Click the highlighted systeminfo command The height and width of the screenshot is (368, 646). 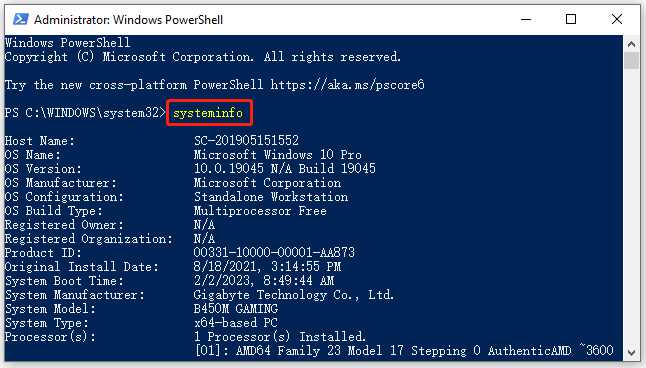click(208, 113)
